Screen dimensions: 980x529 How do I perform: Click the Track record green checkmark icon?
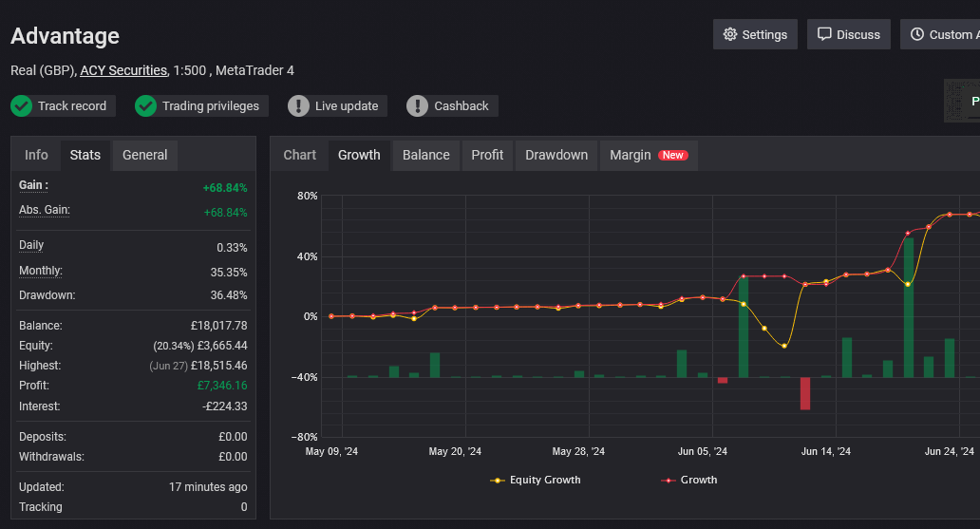tap(22, 105)
